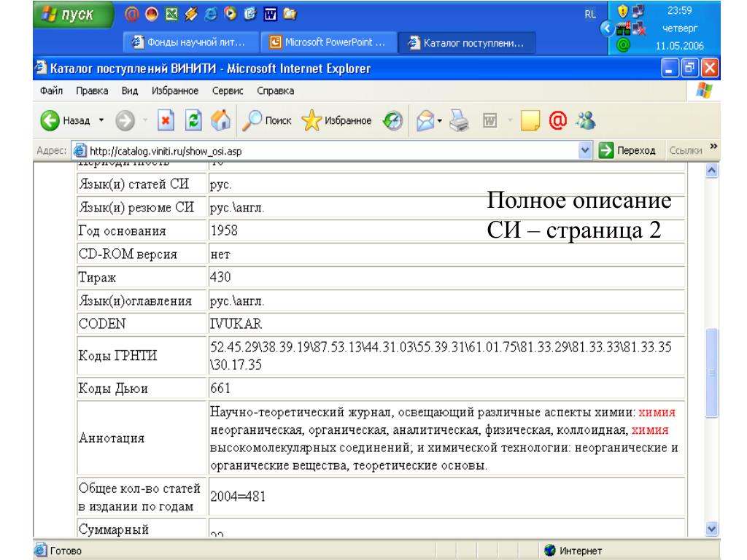Open the Вид menu
The height and width of the screenshot is (560, 747).
click(130, 90)
